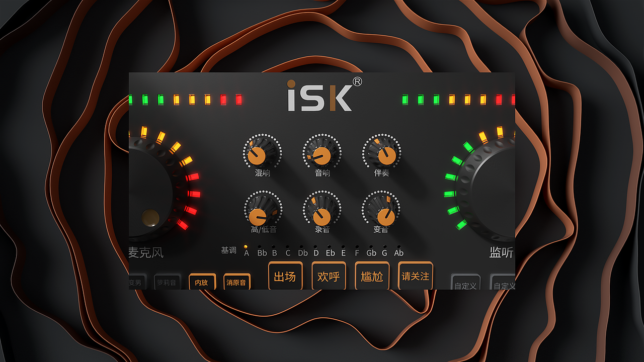Viewport: 644px width, 362px height.
Task: Select key Eb in the 基调 row
Action: click(330, 253)
